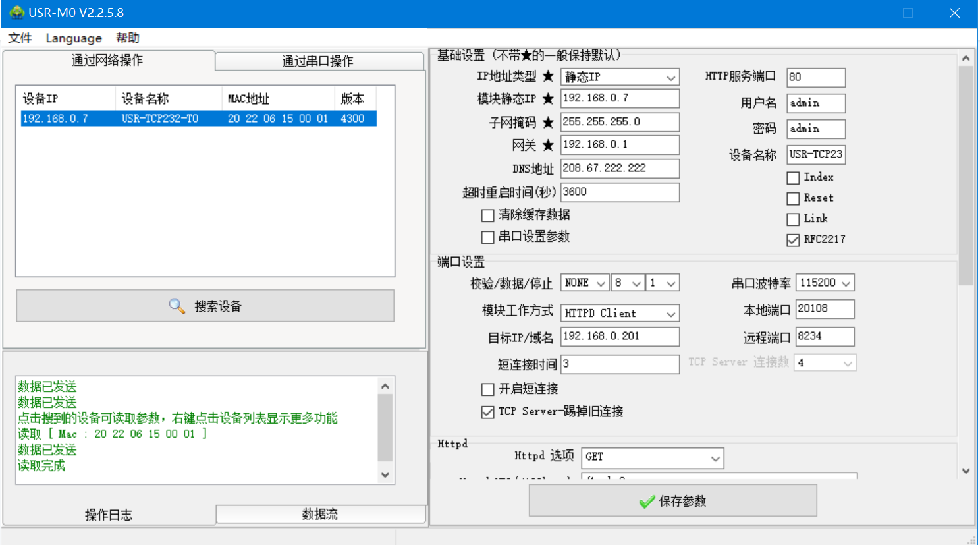Open the stop bits dropdown showing 1
This screenshot has height=545, width=980.
pyautogui.click(x=663, y=283)
